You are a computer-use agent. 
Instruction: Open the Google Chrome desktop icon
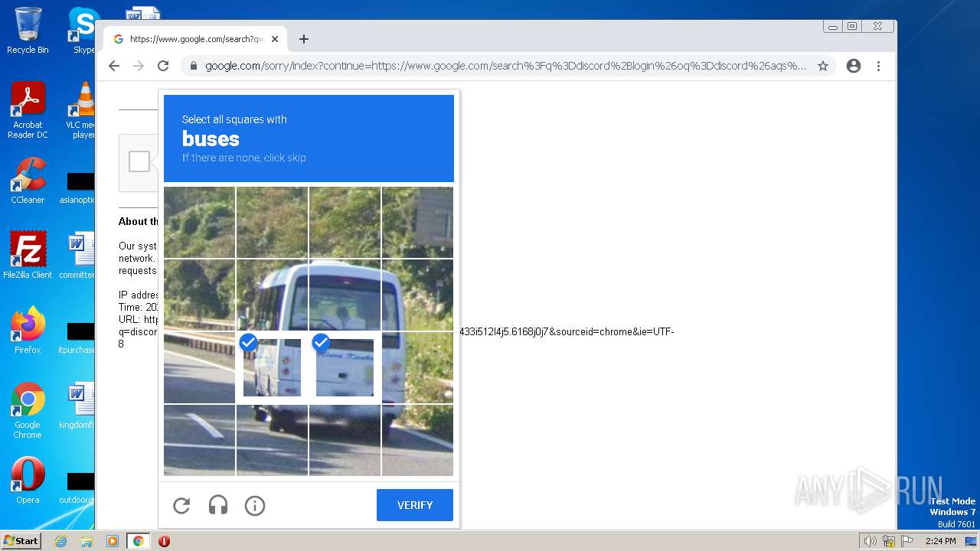tap(28, 410)
